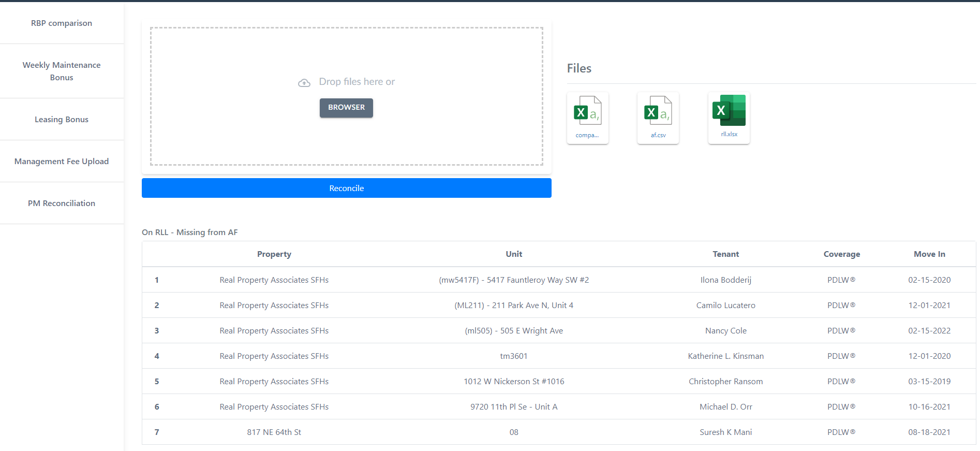Go to Weekly Maintenance Bonus

click(62, 71)
